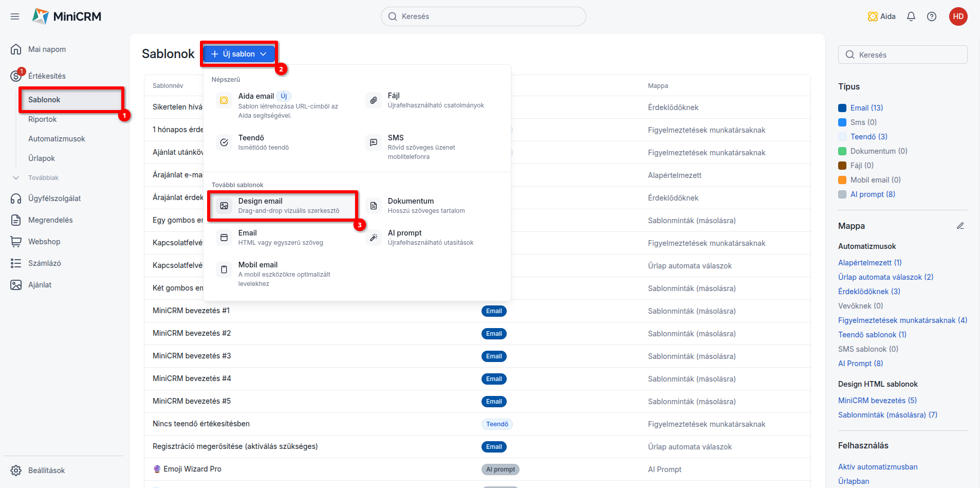Click the Beállítások gear icon
The width and height of the screenshot is (980, 488).
point(16,471)
